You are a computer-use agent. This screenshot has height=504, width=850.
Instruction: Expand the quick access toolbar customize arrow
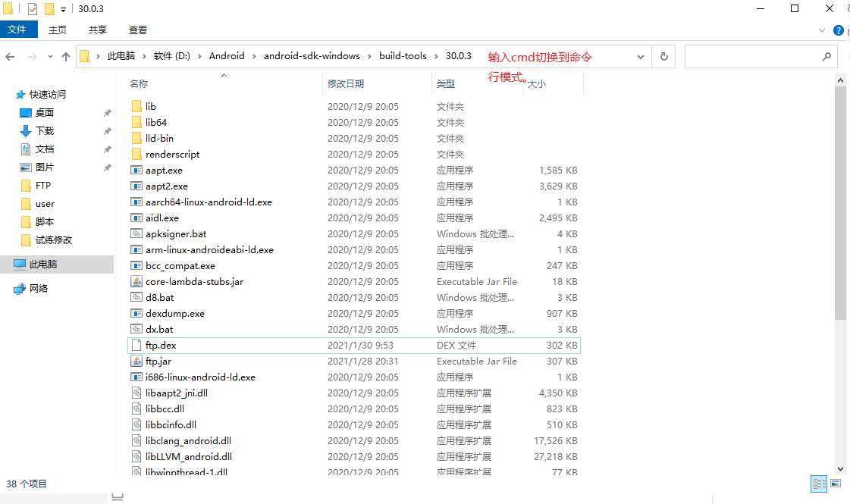point(63,9)
